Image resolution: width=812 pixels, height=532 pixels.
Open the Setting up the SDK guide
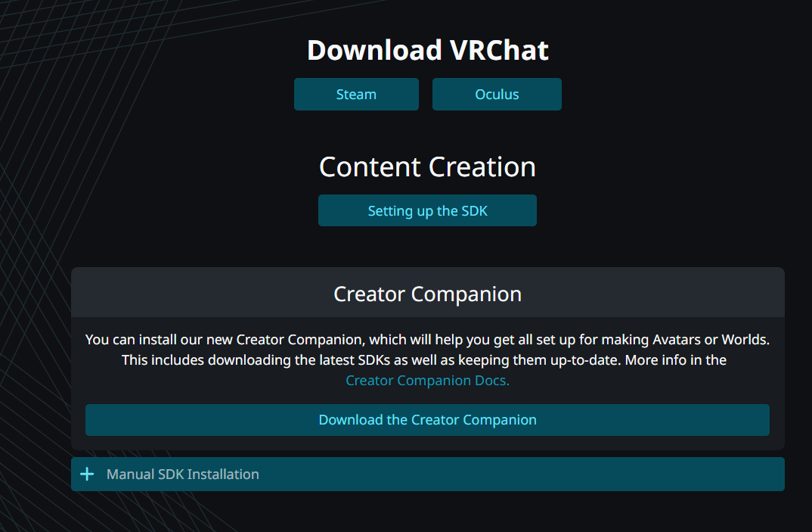click(x=427, y=210)
